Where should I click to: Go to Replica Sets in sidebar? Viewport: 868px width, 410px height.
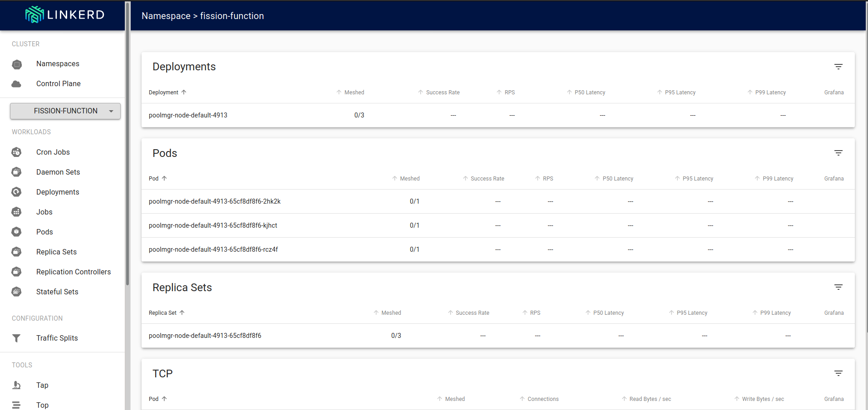[56, 252]
